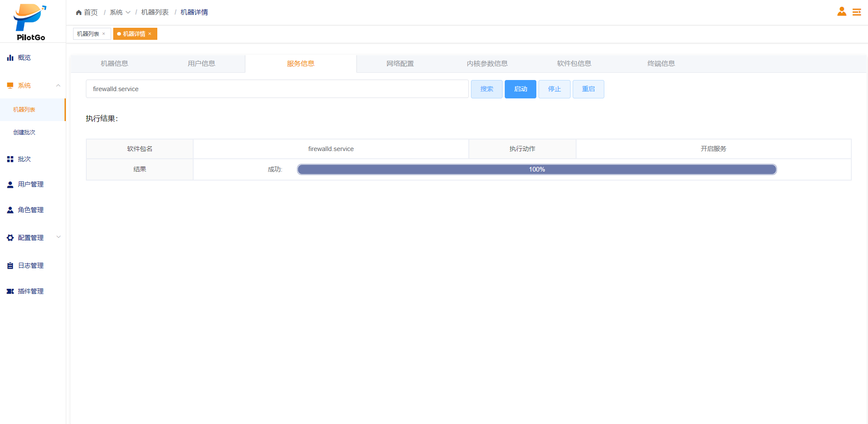Switch to the 网络配置 tab
The height and width of the screenshot is (424, 868).
400,64
